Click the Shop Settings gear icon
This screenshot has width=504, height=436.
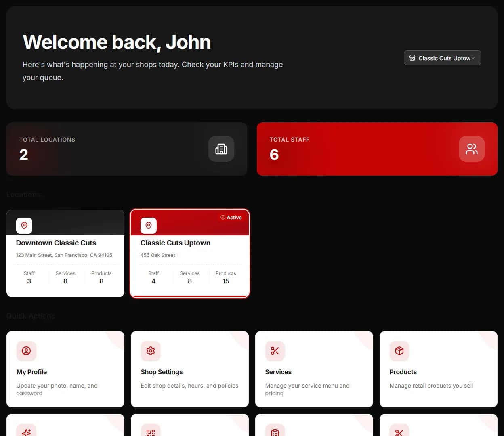151,351
